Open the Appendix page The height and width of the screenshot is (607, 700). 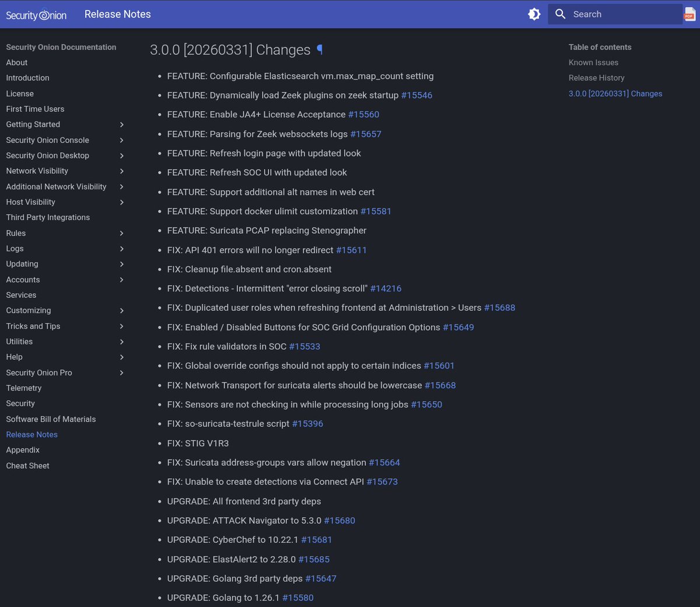[x=23, y=450]
